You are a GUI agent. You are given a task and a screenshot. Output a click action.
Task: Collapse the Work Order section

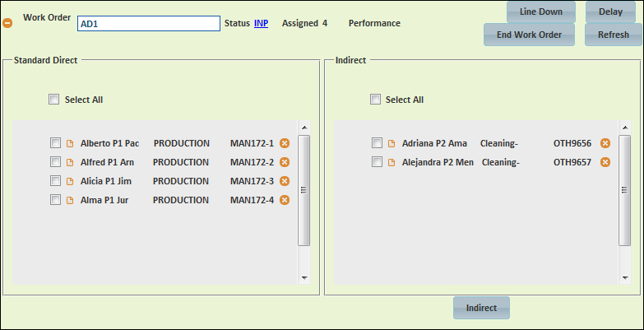pyautogui.click(x=8, y=23)
